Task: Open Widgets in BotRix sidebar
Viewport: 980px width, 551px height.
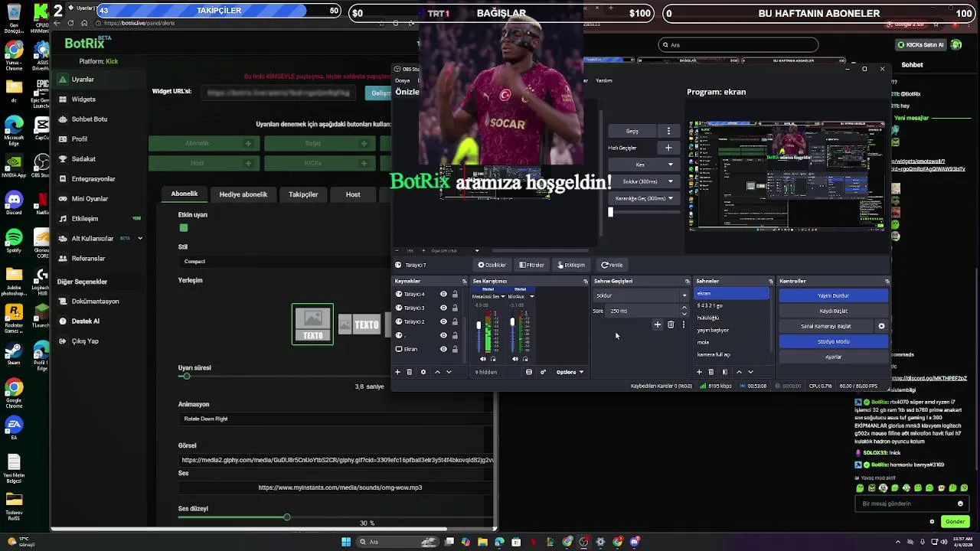Action: [x=83, y=99]
